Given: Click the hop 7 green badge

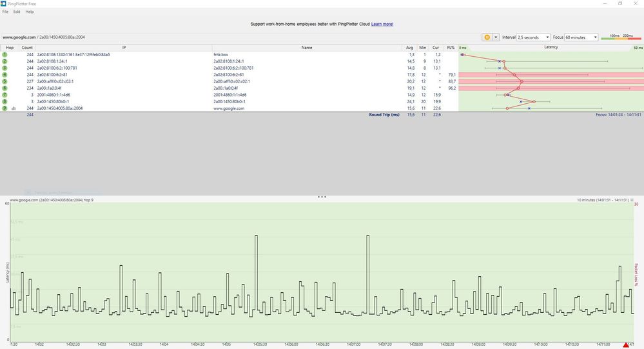Looking at the screenshot, I should [5, 95].
